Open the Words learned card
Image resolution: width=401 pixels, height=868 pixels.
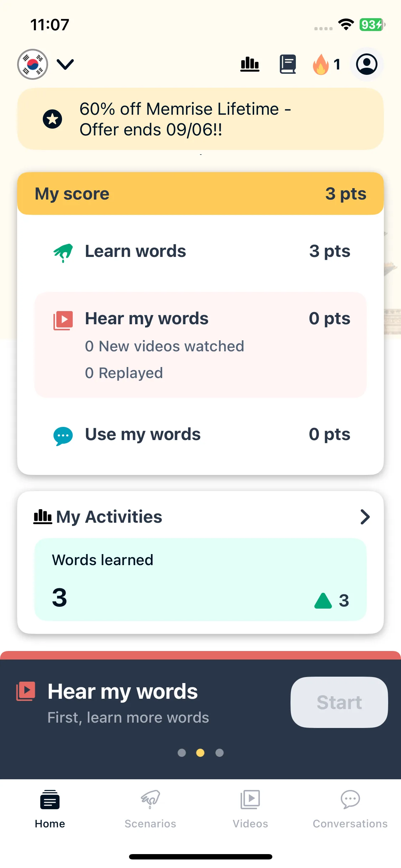[201, 580]
